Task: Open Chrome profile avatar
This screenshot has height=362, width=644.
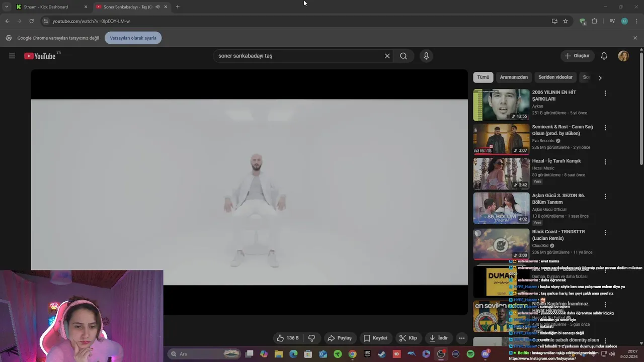Action: tap(624, 21)
